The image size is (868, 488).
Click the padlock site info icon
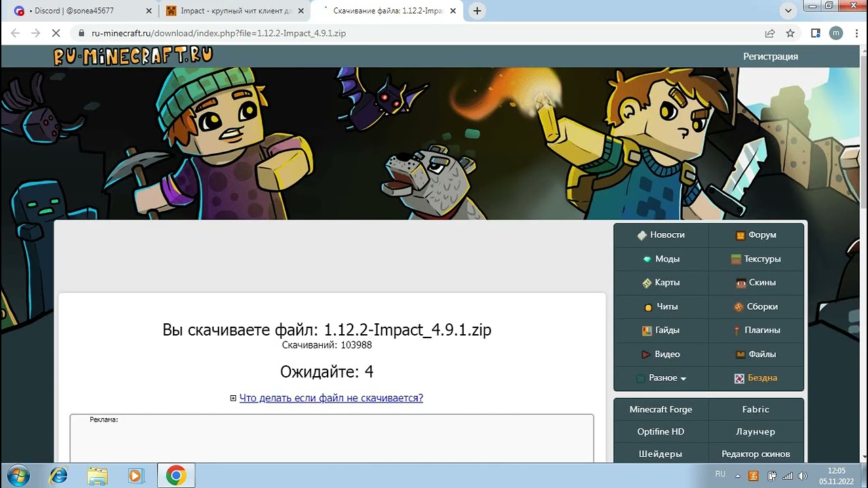coord(81,33)
